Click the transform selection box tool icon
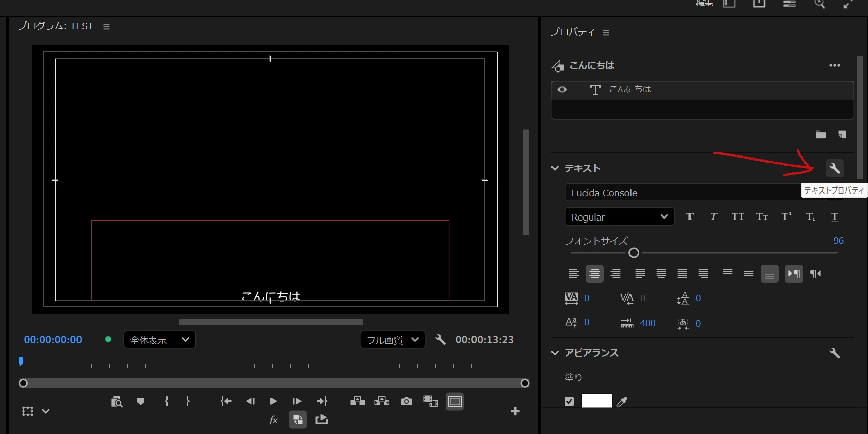 click(28, 411)
